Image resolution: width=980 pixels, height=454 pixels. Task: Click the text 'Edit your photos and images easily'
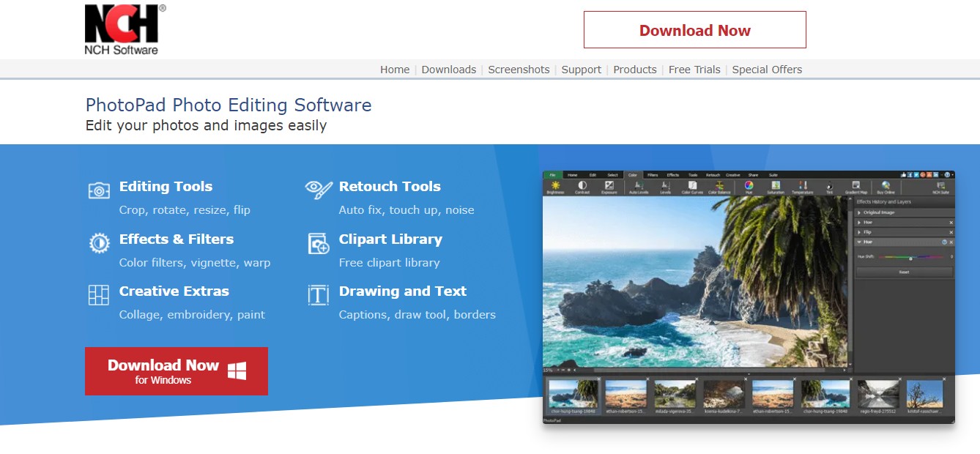click(x=206, y=126)
